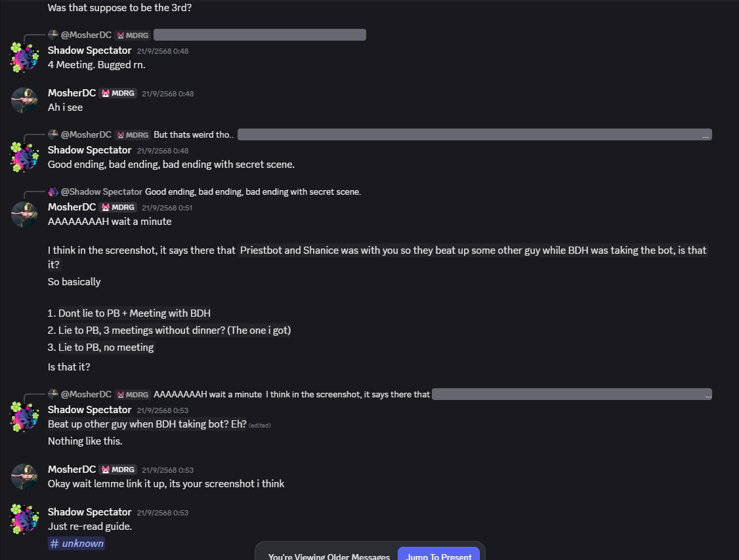Click Shadow Spectator's small avatar in the reply preview
This screenshot has width=739, height=560.
tap(53, 191)
